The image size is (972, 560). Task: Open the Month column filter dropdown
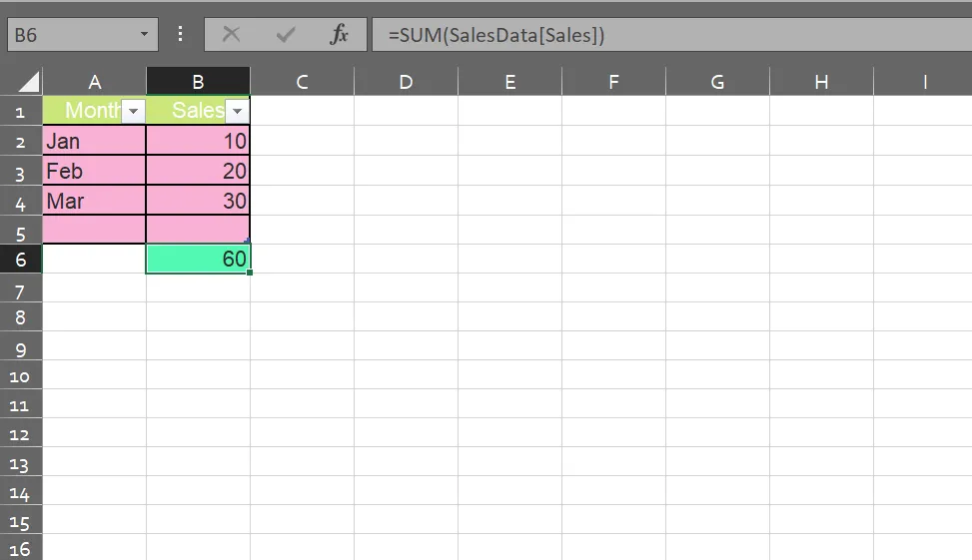coord(133,112)
